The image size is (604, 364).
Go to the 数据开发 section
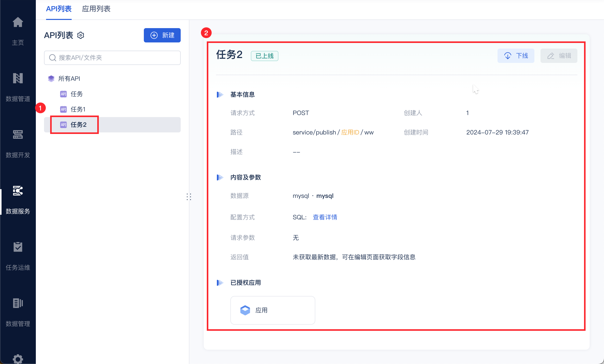18,135
